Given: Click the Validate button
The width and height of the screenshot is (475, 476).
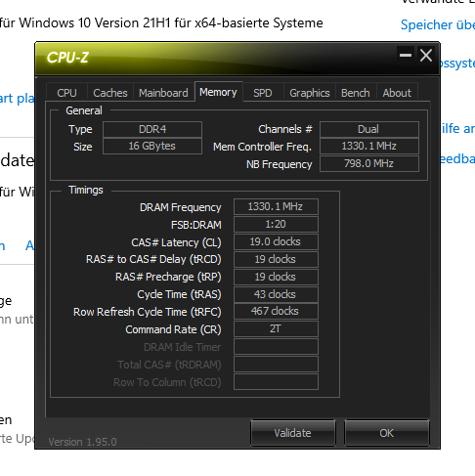Looking at the screenshot, I should pos(292,433).
